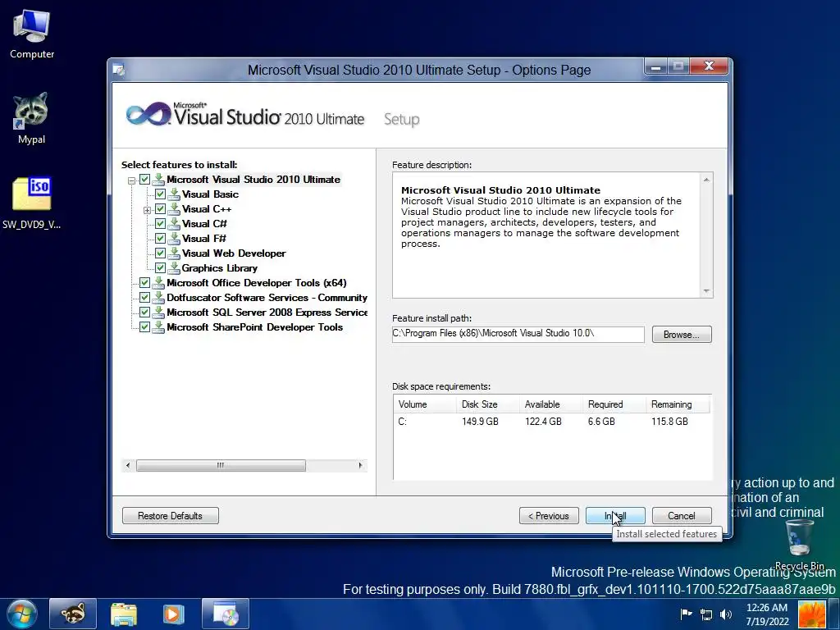Click the install icon beside Visual C#

coord(174,223)
